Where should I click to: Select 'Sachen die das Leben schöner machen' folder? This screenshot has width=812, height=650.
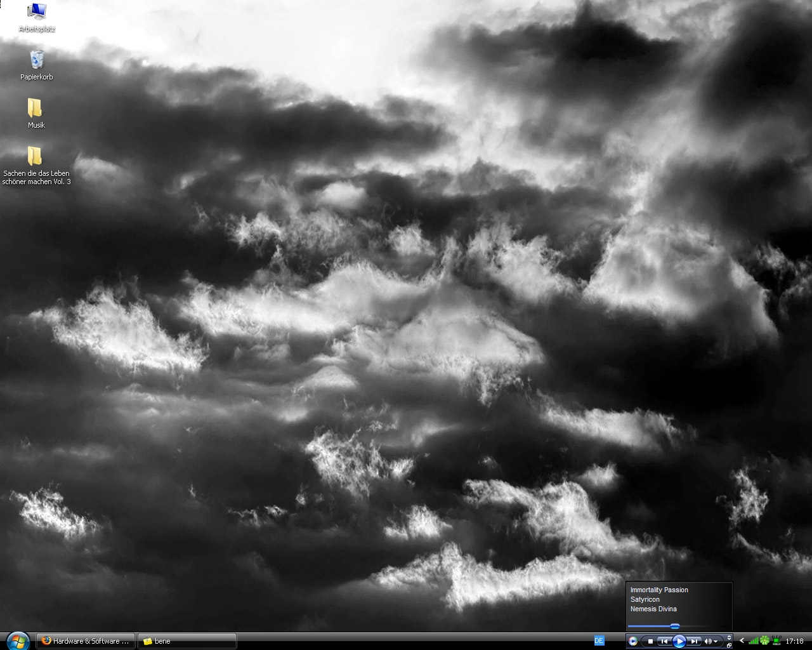(x=36, y=157)
